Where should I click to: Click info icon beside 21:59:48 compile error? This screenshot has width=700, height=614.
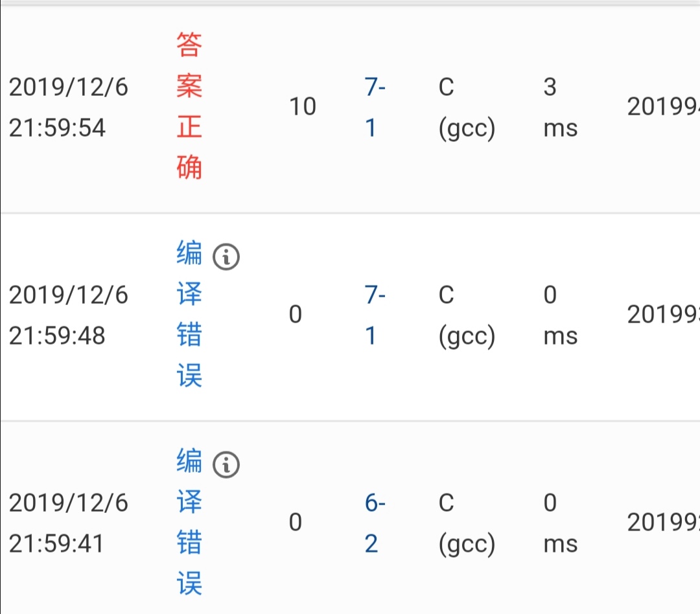tap(226, 258)
